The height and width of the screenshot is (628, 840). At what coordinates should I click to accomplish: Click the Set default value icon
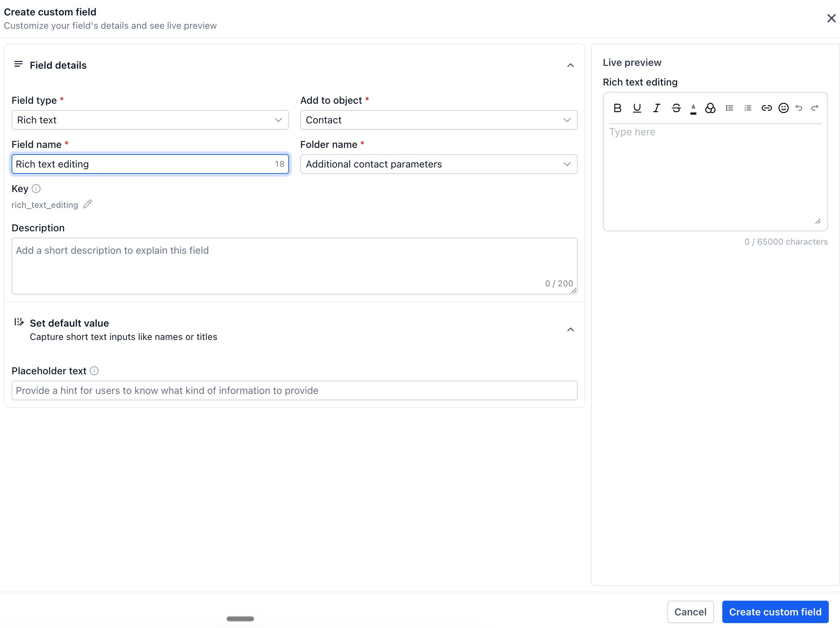(19, 322)
